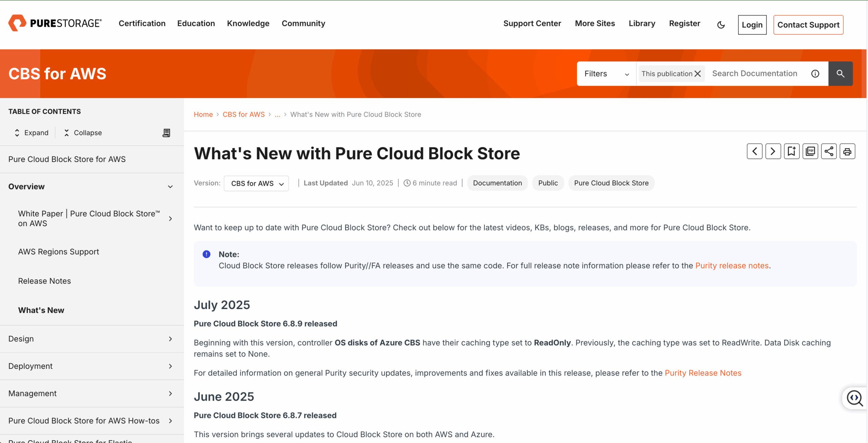Print the current page
The height and width of the screenshot is (443, 868).
tap(847, 151)
